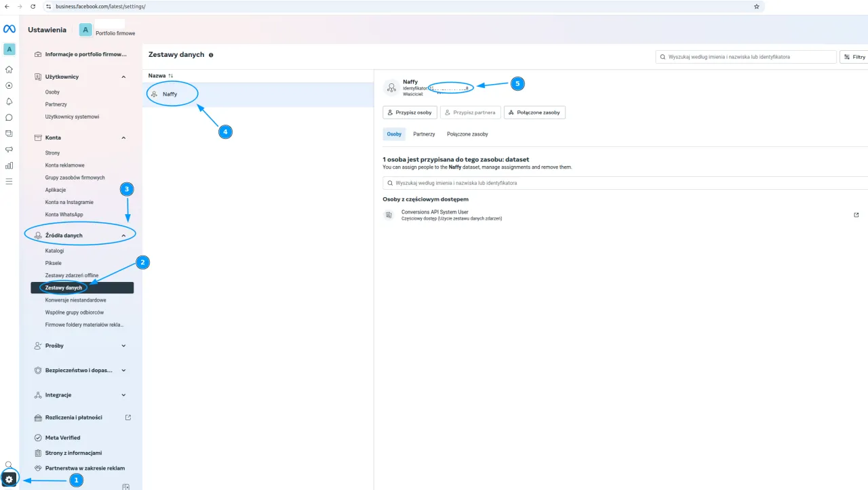The width and height of the screenshot is (868, 490).
Task: Open notifications bell icon
Action: [x=9, y=101]
